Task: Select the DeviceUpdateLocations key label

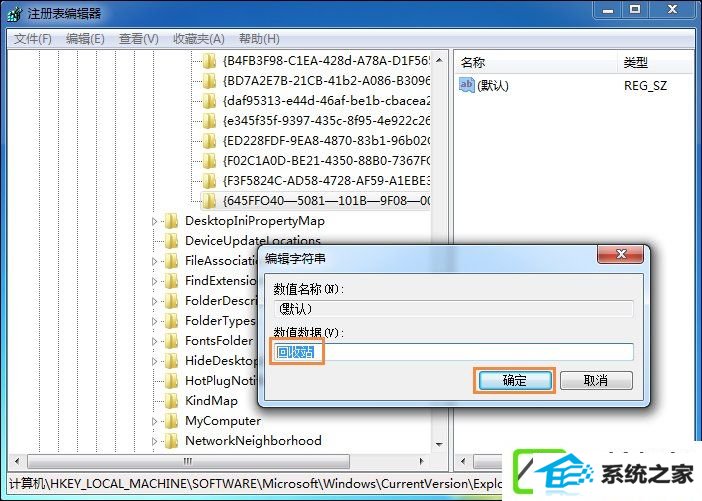Action: click(253, 241)
